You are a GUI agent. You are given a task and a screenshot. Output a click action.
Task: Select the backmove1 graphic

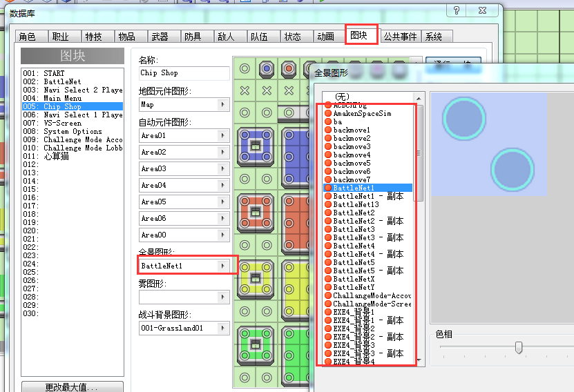[x=368, y=130]
